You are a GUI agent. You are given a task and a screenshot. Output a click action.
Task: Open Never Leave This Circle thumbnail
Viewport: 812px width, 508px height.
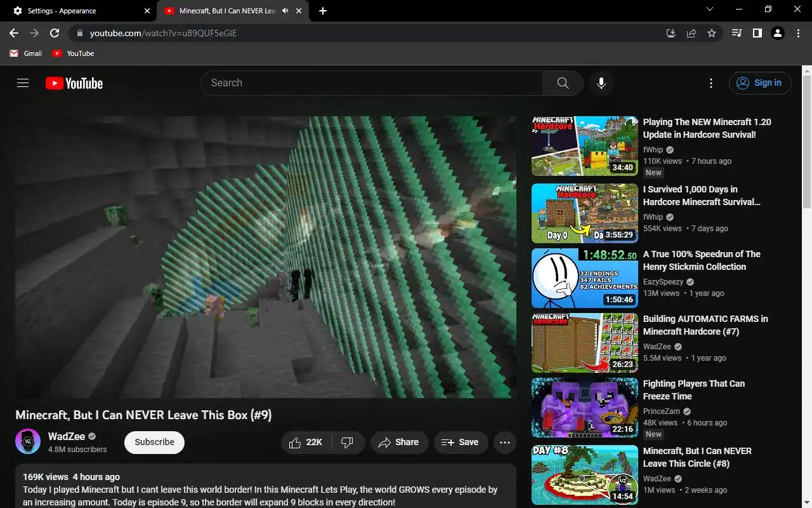(x=585, y=475)
